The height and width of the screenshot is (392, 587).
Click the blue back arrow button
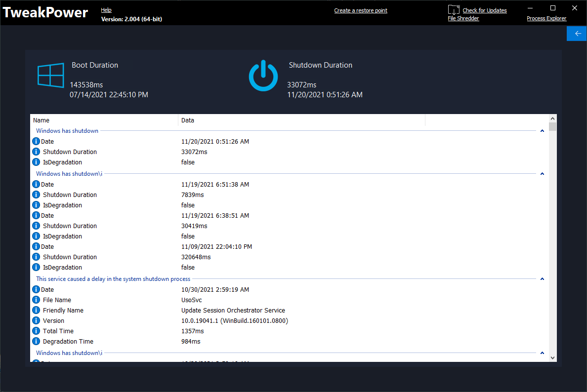[577, 34]
